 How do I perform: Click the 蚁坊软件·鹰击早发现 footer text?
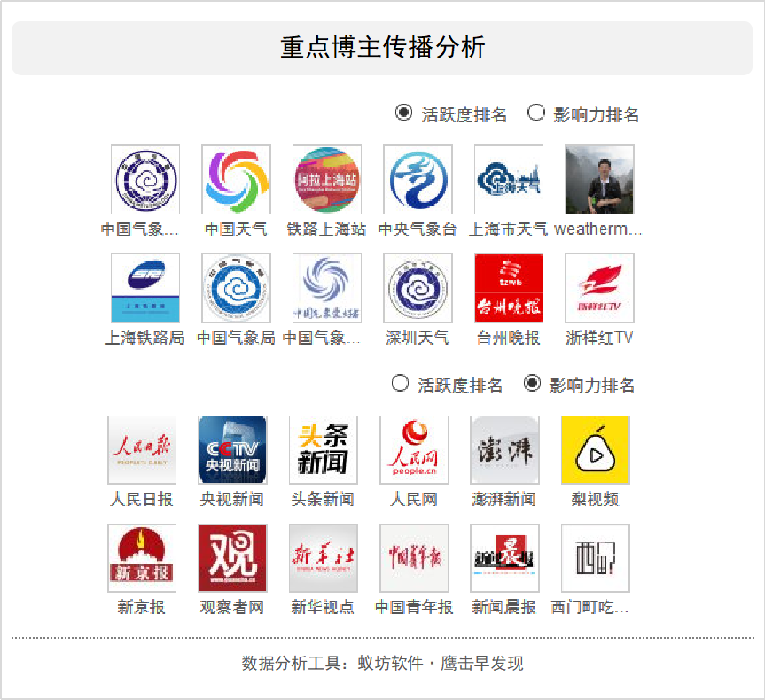point(441,664)
